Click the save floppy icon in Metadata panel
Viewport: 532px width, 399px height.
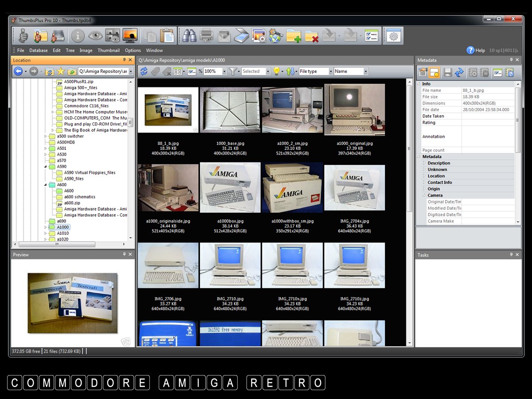(x=448, y=72)
